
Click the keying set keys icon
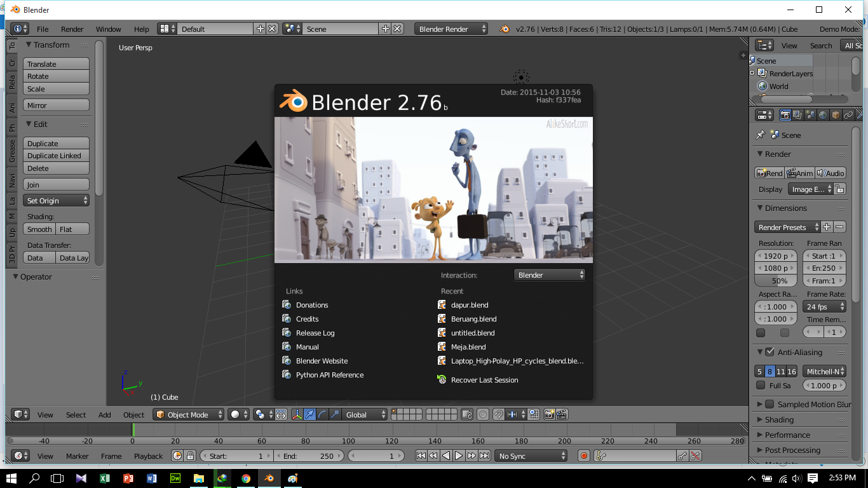click(x=601, y=456)
